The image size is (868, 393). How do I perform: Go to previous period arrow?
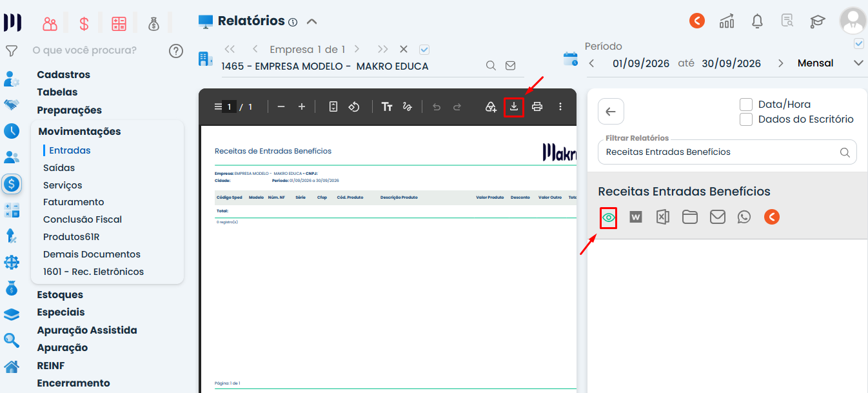tap(592, 63)
